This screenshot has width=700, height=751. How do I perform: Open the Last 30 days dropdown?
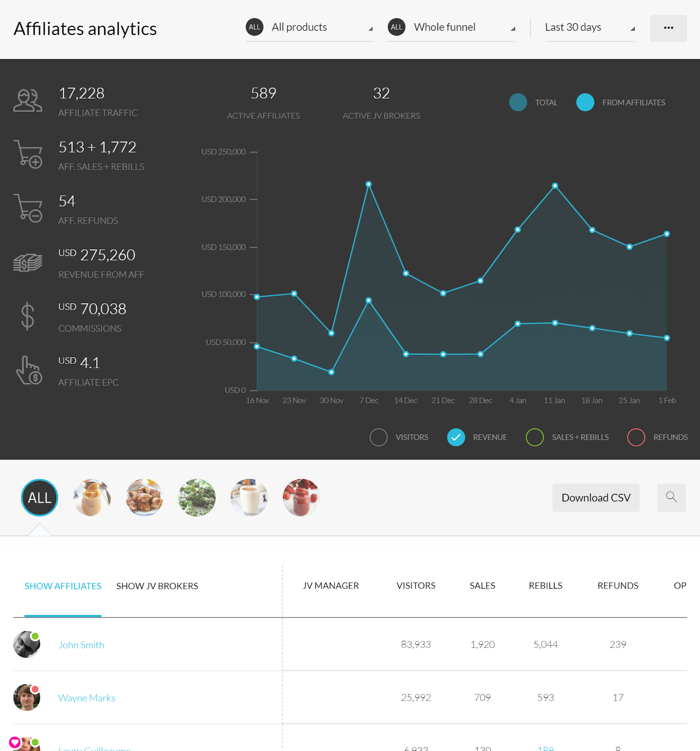(590, 28)
